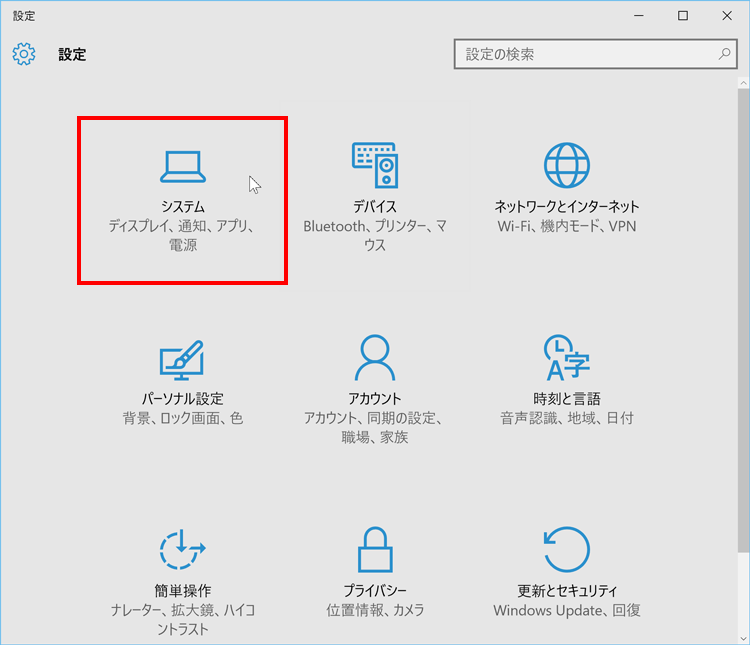Click the laptop icon for システム
This screenshot has width=750, height=645.
(183, 167)
